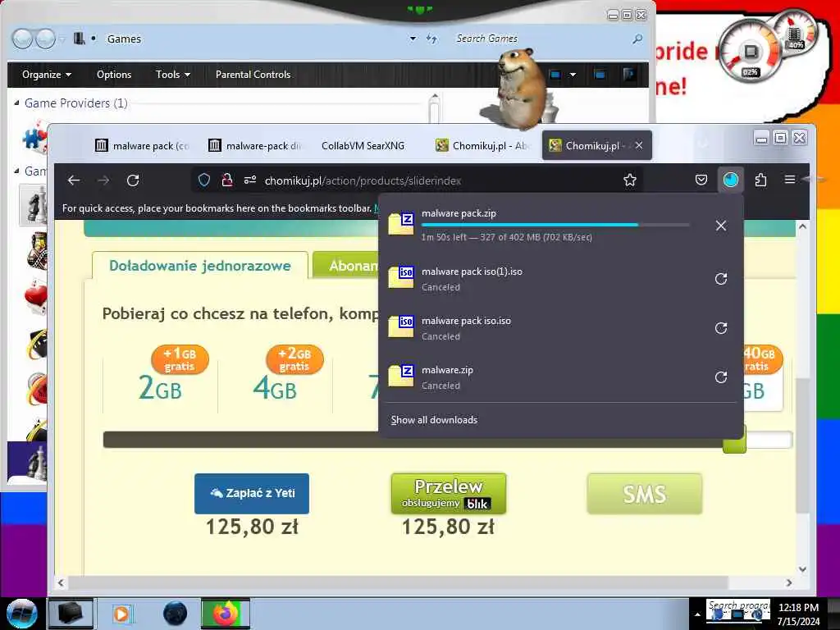
Task: Retry the malware.zip download
Action: (721, 377)
